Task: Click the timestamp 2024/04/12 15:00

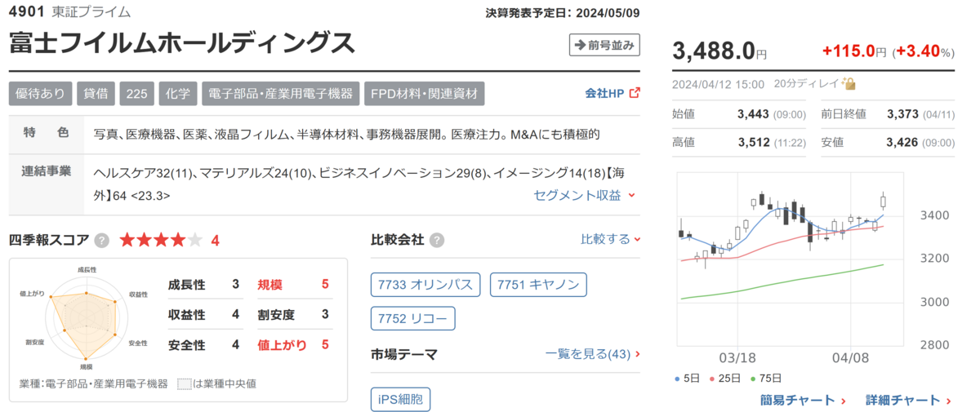Action: [719, 83]
